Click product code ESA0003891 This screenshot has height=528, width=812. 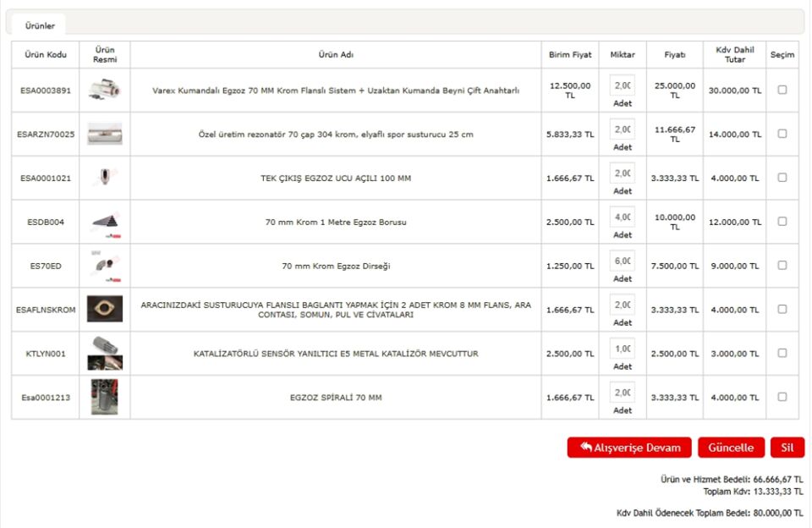(46, 91)
